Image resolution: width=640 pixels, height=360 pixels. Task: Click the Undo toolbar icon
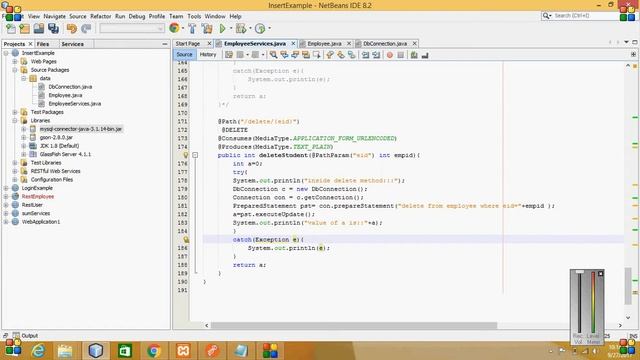coord(72,29)
